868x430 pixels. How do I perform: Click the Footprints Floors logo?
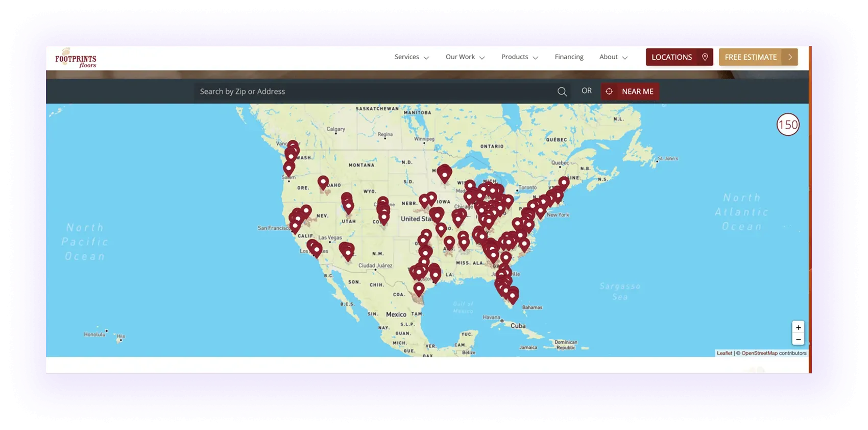pyautogui.click(x=76, y=58)
